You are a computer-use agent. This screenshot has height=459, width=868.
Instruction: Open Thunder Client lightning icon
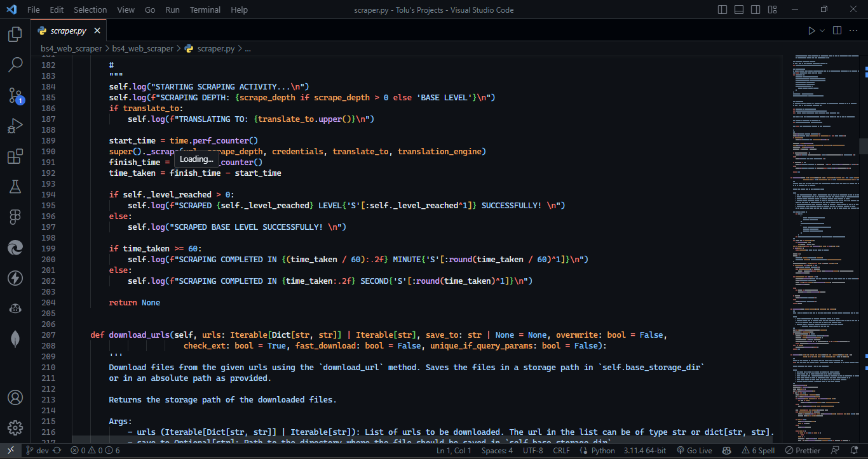15,278
